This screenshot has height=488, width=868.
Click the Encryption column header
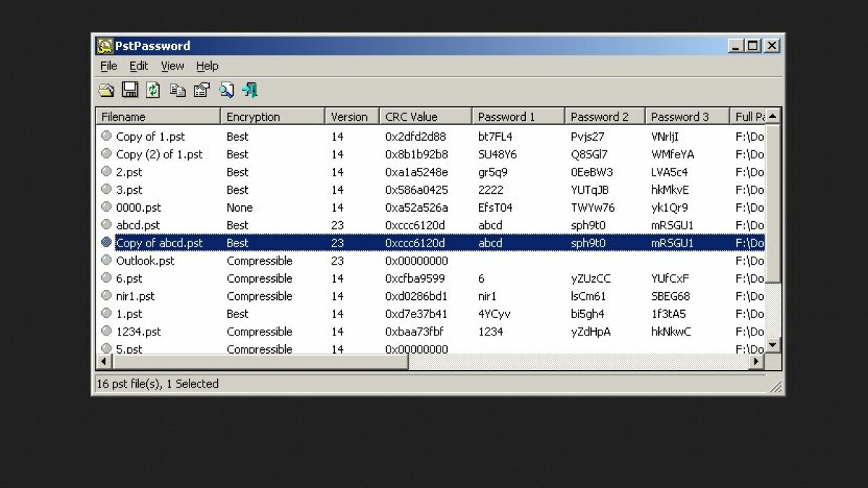272,116
